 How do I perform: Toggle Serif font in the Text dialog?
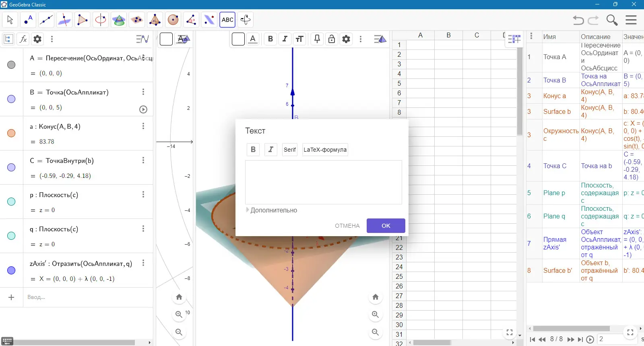(x=290, y=150)
